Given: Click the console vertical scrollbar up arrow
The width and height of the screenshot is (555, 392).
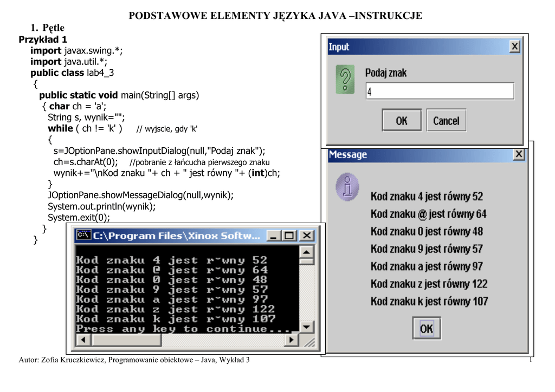Looking at the screenshot, I should click(x=307, y=252).
